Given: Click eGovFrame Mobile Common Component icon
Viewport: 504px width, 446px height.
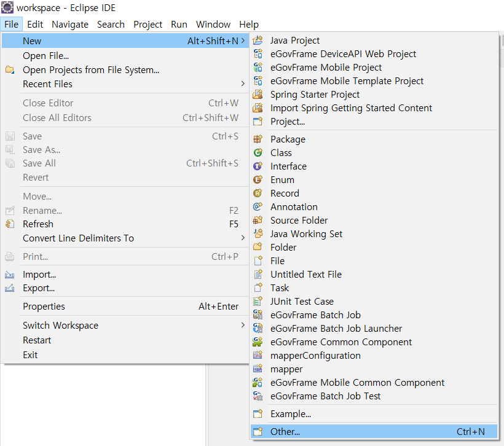Looking at the screenshot, I should pos(258,382).
